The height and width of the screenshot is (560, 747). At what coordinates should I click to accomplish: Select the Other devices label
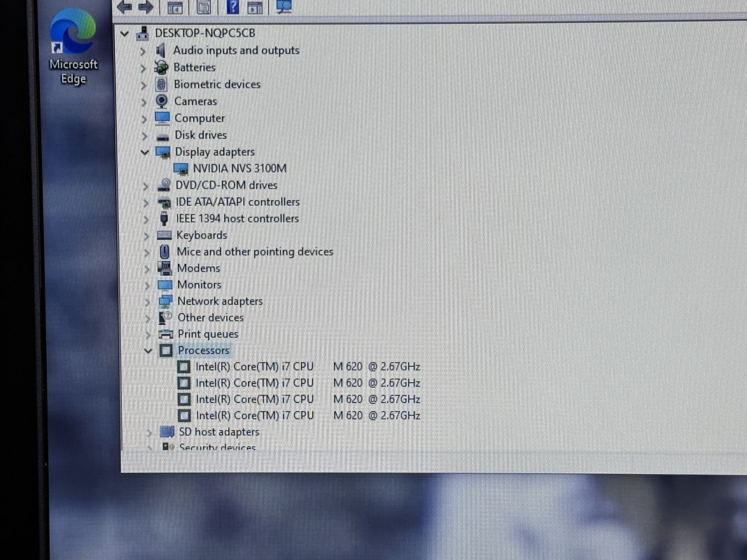pos(211,318)
